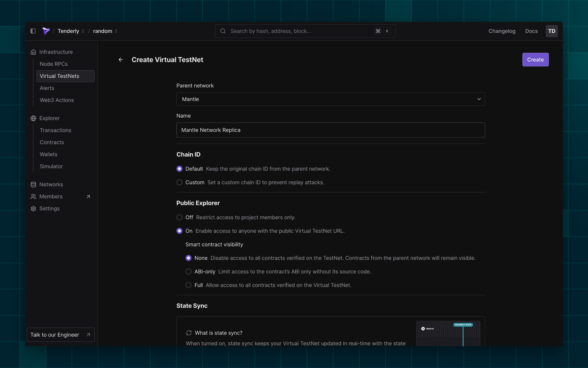
Task: Click the Settings gear icon
Action: tap(34, 209)
